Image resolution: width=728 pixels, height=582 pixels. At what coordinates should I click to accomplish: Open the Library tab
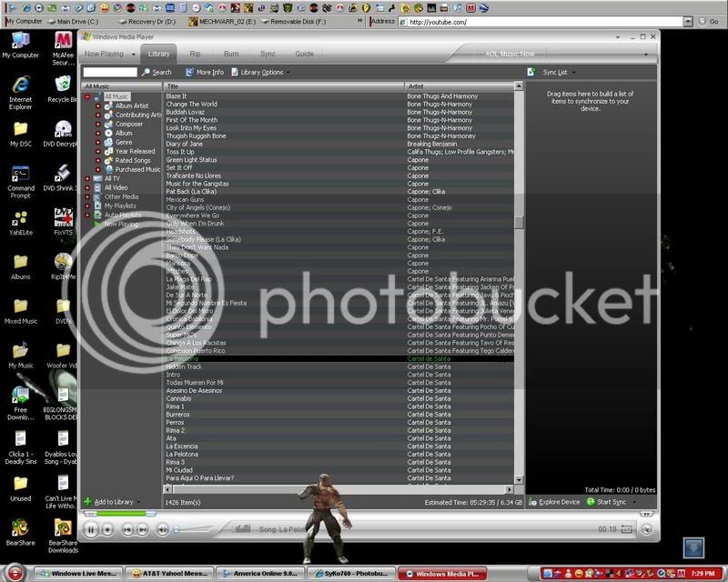tap(158, 54)
